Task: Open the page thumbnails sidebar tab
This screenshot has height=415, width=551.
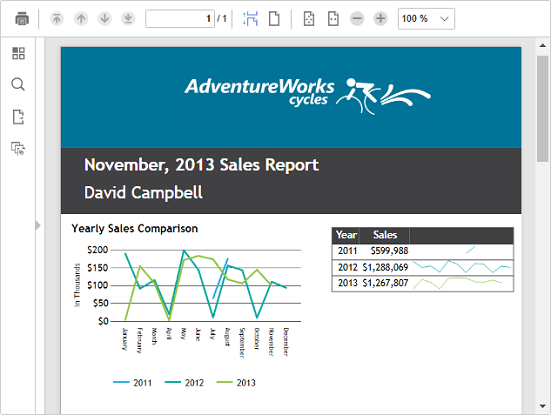Action: [x=18, y=53]
